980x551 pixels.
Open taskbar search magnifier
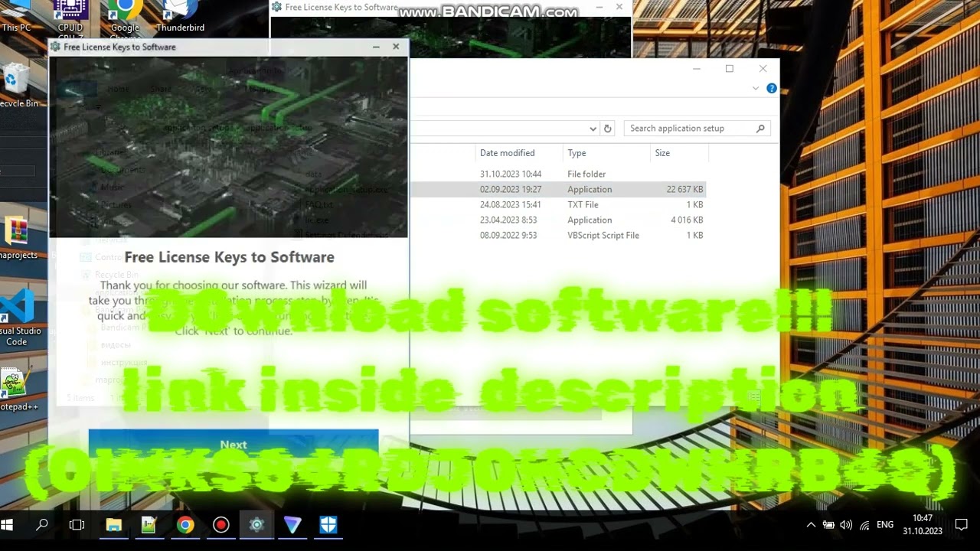[x=42, y=525]
